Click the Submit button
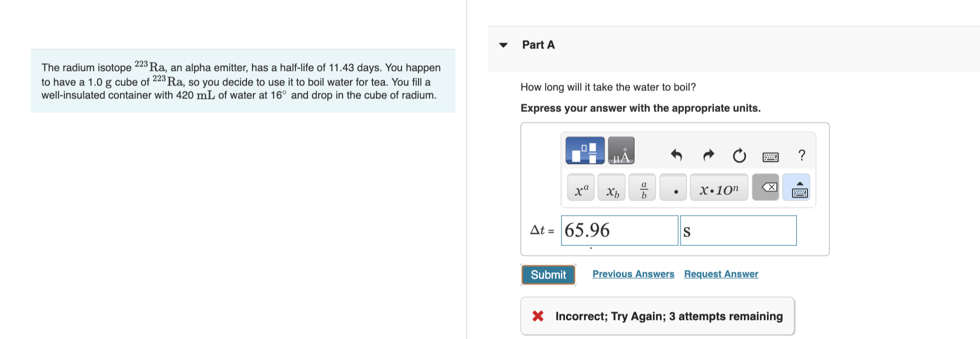The width and height of the screenshot is (980, 339). (x=548, y=274)
